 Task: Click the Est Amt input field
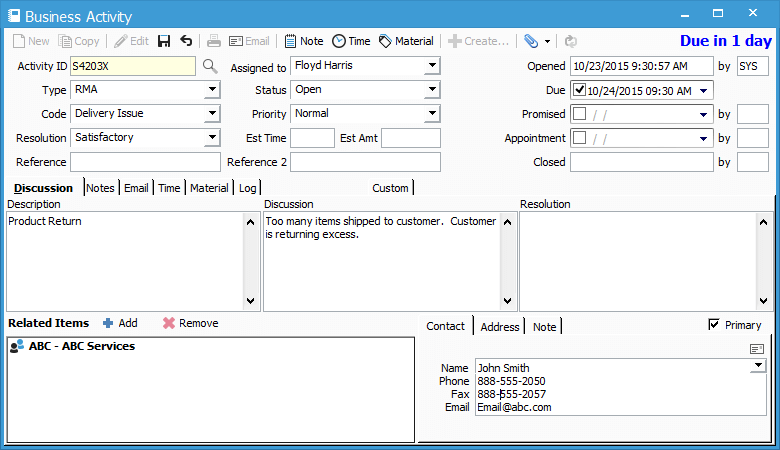[x=411, y=138]
